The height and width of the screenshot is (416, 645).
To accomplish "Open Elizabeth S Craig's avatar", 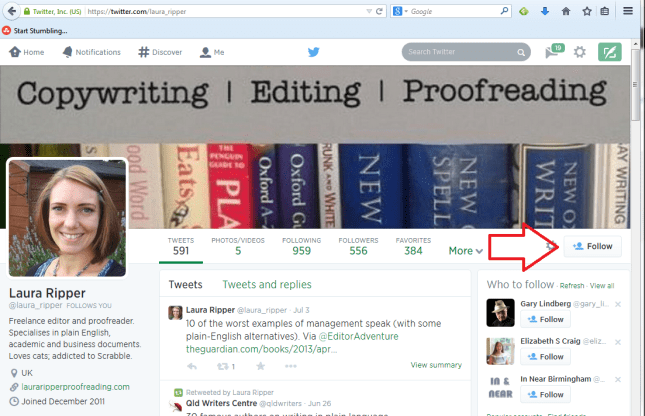I will coord(500,351).
